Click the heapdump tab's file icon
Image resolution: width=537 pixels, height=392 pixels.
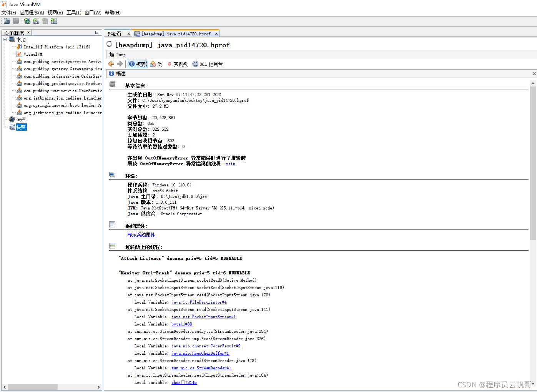point(137,34)
